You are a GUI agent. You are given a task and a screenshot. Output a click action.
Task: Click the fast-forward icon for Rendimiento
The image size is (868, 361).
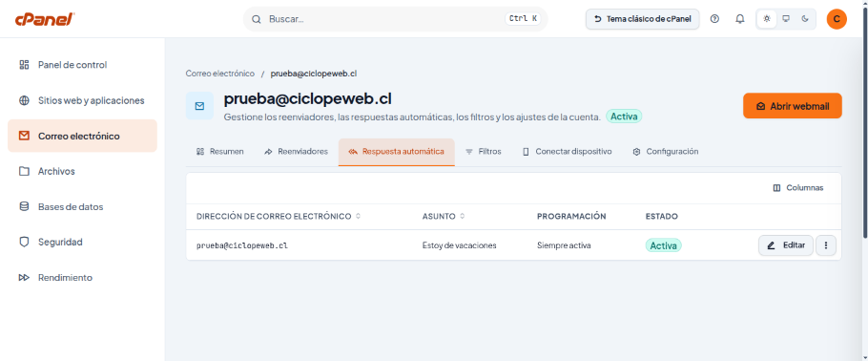click(24, 277)
